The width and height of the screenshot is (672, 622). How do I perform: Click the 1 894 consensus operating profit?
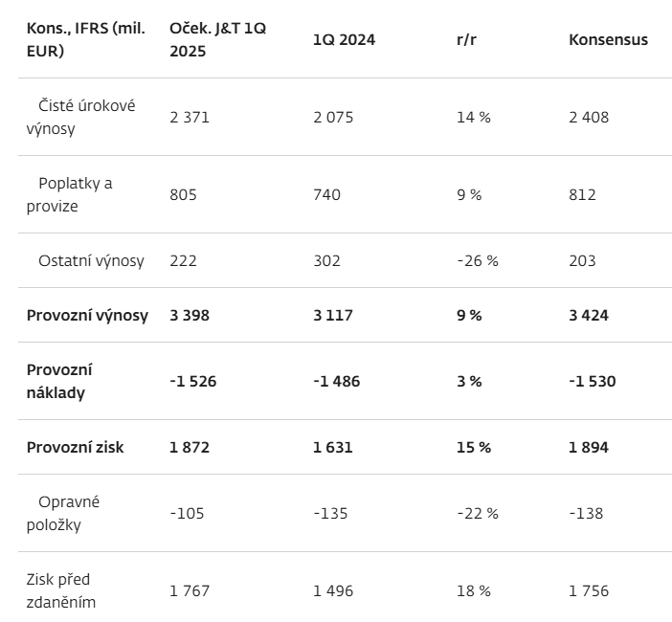click(589, 447)
